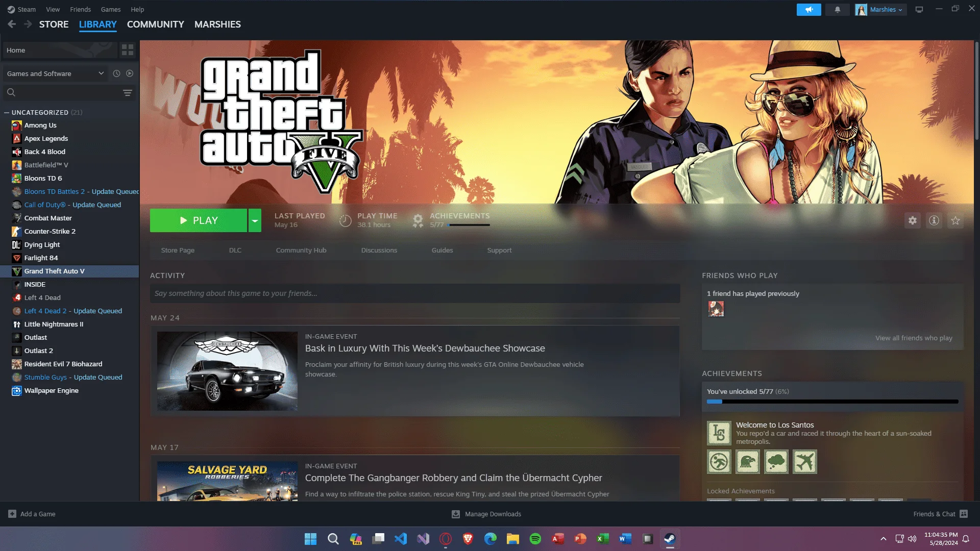Open the Support link
The width and height of the screenshot is (980, 551).
click(499, 250)
